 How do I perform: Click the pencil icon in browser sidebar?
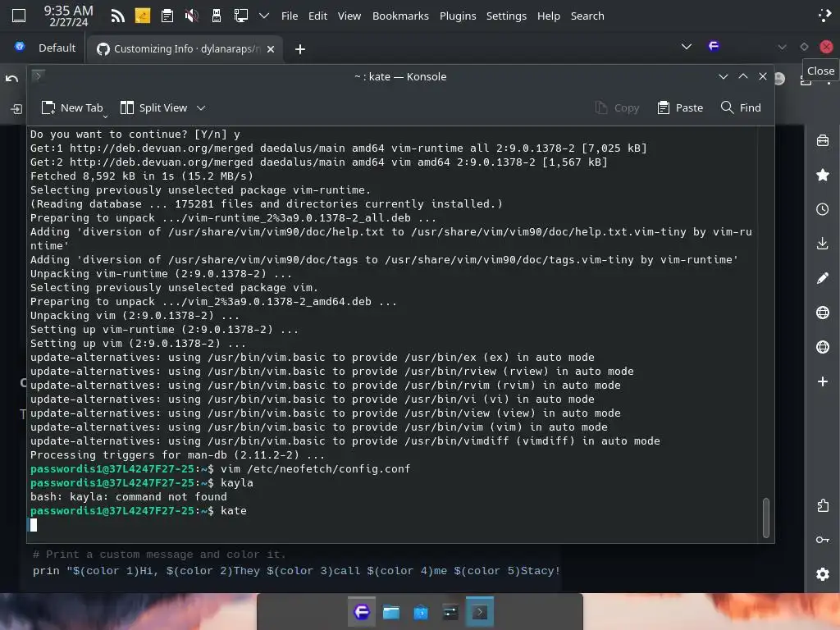(822, 278)
